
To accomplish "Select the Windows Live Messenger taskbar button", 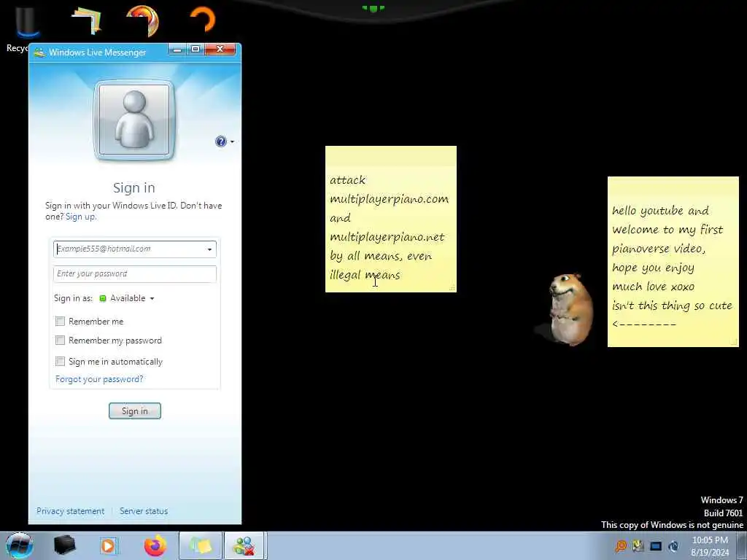I will coord(244,545).
